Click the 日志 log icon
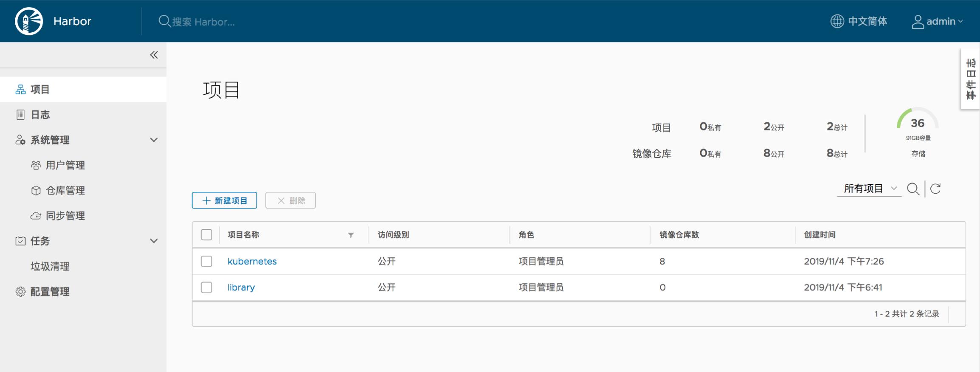This screenshot has height=372, width=980. [x=20, y=115]
